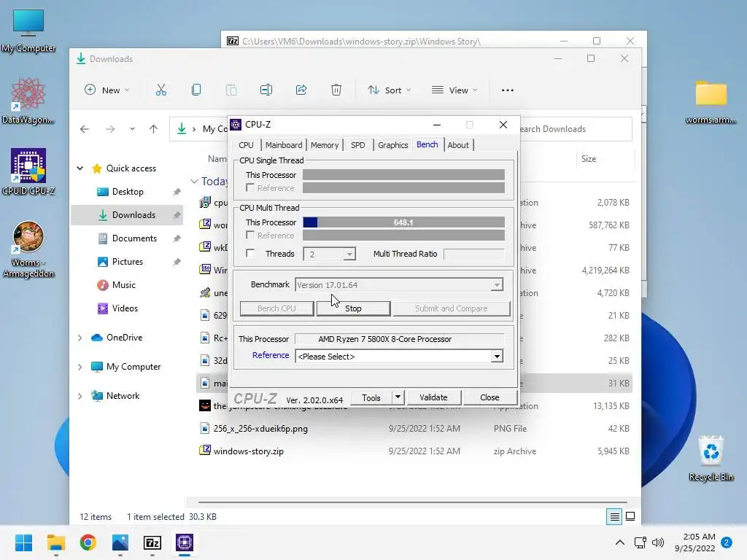Image resolution: width=747 pixels, height=560 pixels.
Task: Launch CPUID CPU-Z desktop shortcut
Action: (28, 172)
